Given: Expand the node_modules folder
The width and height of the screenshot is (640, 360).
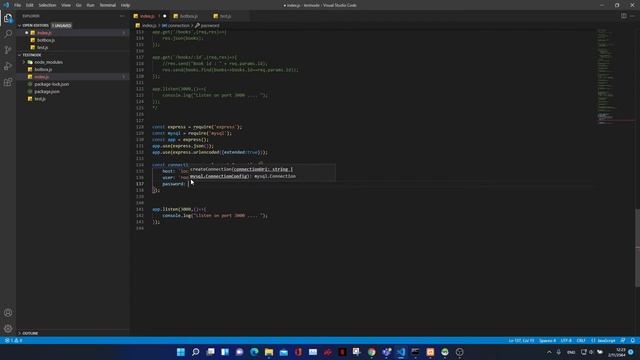Looking at the screenshot, I should [x=48, y=62].
